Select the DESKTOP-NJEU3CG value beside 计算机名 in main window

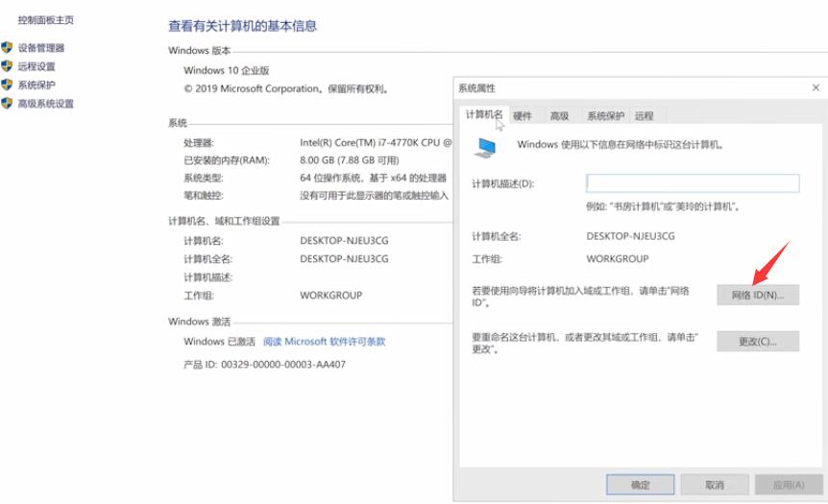tap(344, 241)
